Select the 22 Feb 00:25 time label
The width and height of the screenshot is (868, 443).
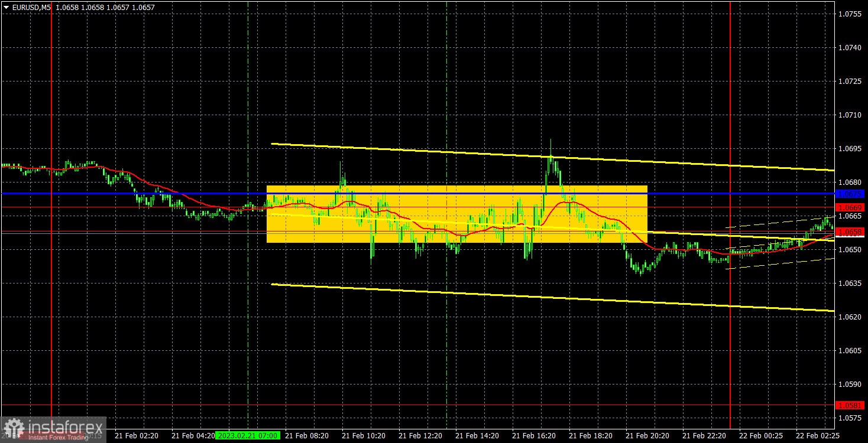[760, 435]
